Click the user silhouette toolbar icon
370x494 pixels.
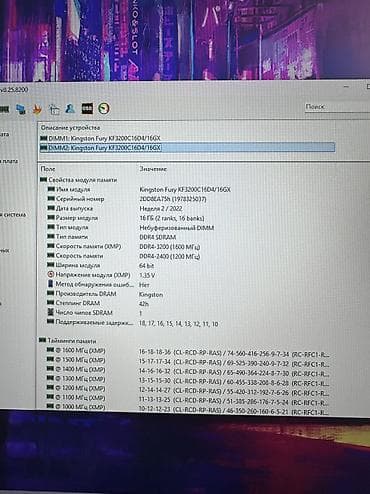point(70,109)
